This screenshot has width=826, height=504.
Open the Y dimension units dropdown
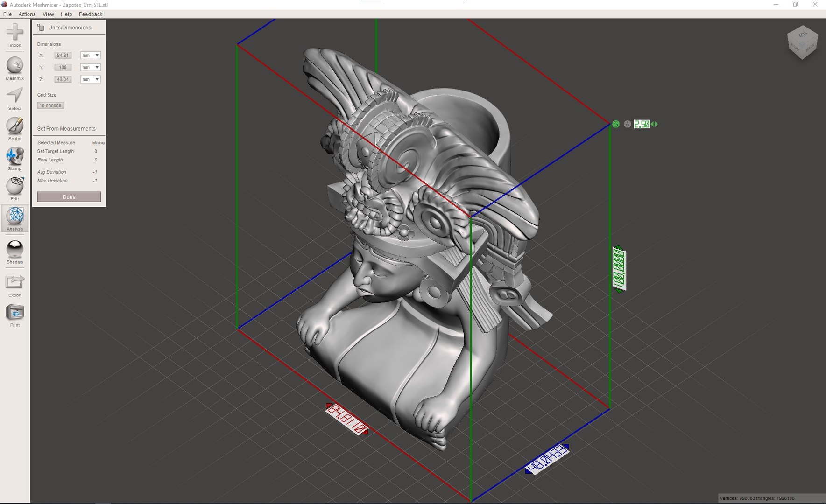point(91,68)
